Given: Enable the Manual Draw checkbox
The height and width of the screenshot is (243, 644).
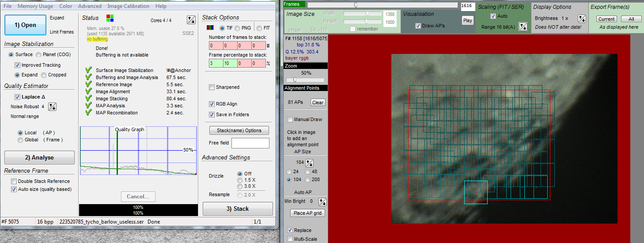Looking at the screenshot, I should pos(304,119).
